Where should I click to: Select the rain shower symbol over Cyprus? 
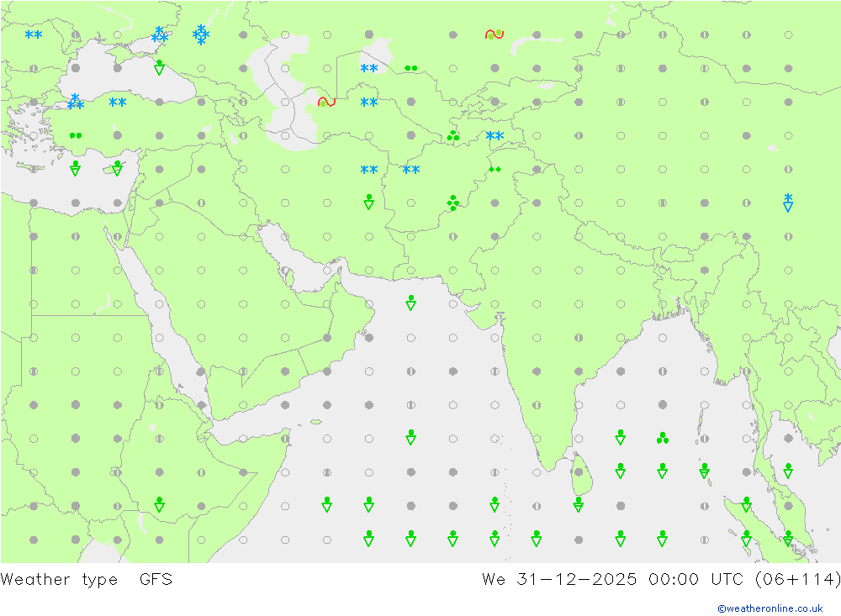coord(118,168)
